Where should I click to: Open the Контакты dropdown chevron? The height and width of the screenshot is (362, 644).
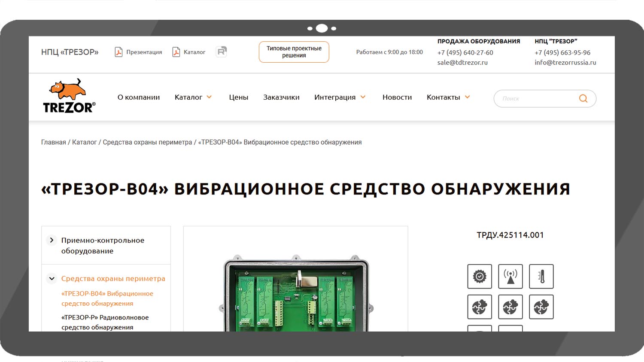click(468, 97)
